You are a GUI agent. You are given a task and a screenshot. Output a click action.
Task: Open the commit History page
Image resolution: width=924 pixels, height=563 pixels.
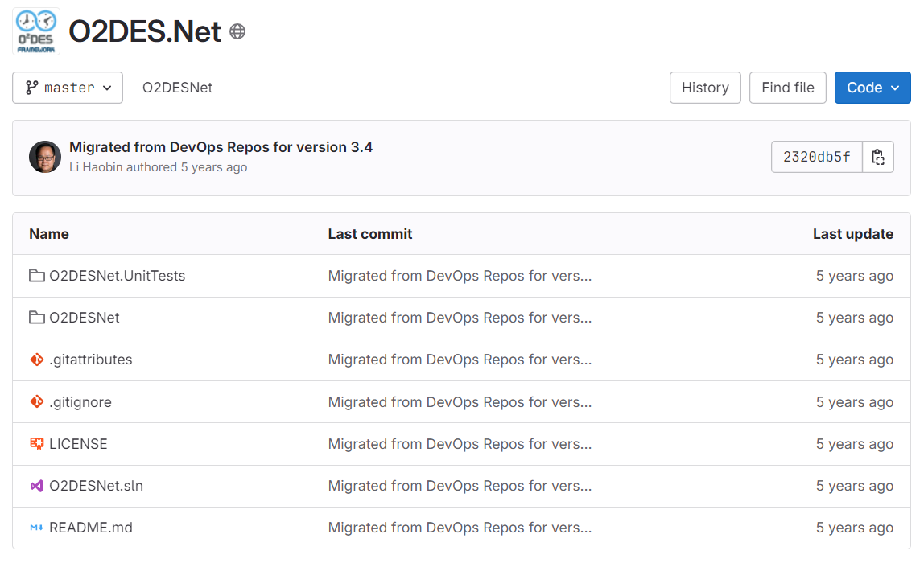pyautogui.click(x=705, y=88)
